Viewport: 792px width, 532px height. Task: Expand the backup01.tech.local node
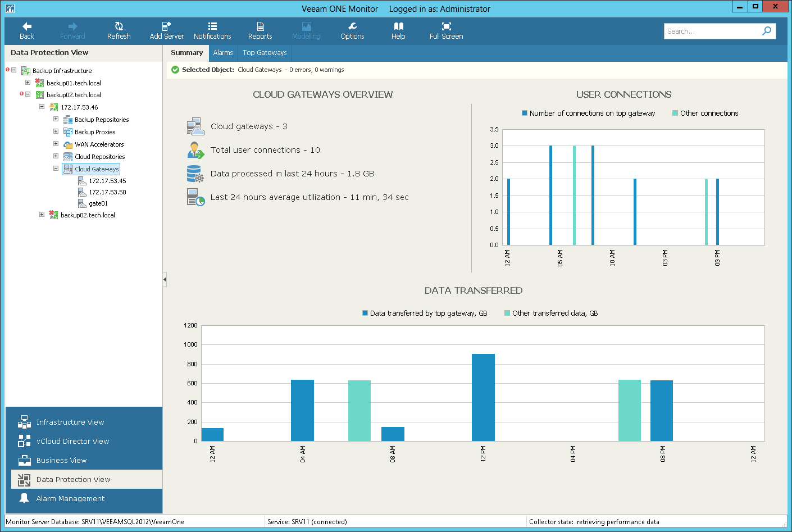coord(28,83)
